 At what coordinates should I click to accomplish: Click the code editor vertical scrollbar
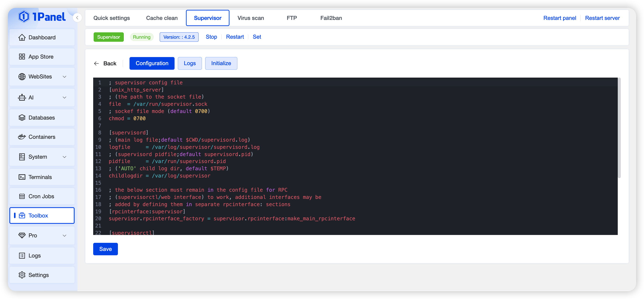pyautogui.click(x=619, y=128)
